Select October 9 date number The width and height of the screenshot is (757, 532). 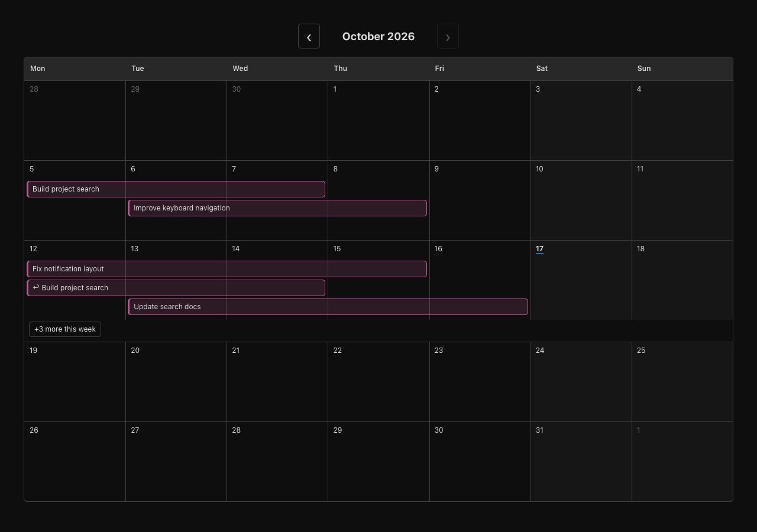436,169
